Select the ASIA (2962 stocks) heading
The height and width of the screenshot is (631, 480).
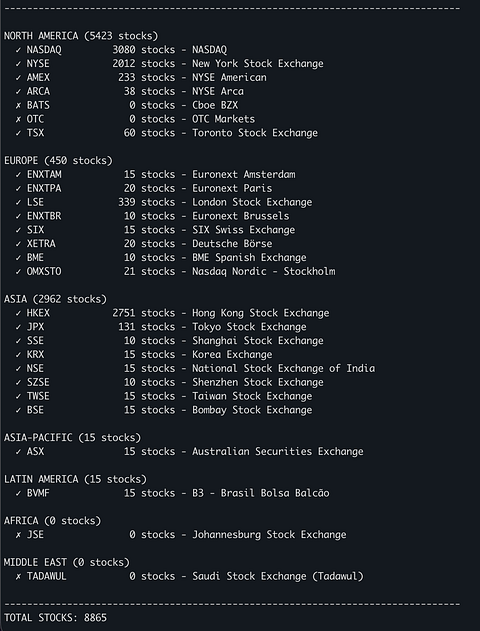(x=56, y=299)
